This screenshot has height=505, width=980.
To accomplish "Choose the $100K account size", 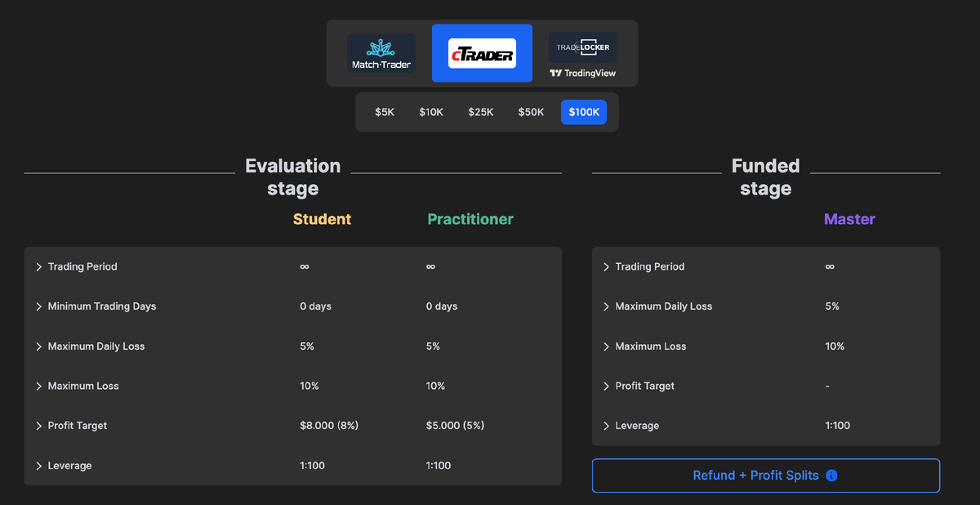I will [x=584, y=112].
